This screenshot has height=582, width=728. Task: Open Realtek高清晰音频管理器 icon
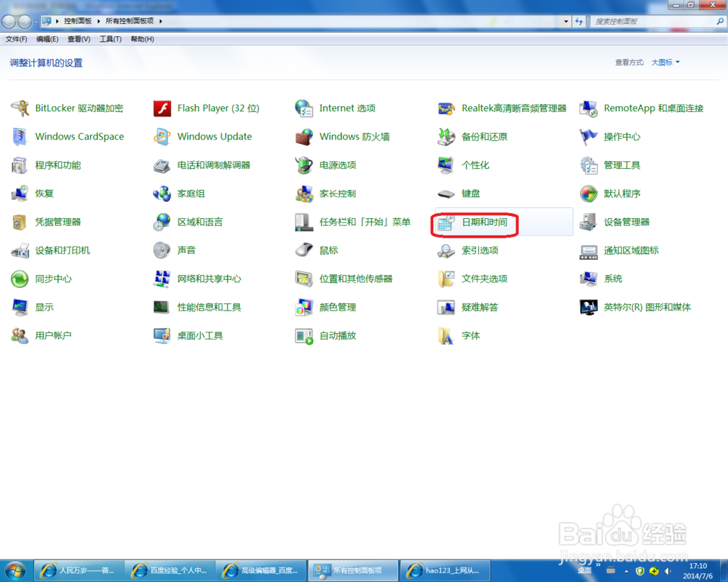point(446,108)
